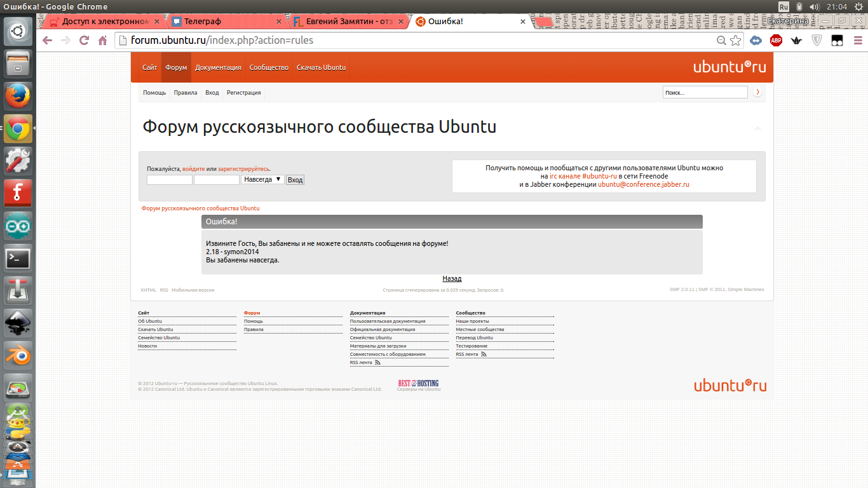Bookmark this page with the star icon
Viewport: 868px width, 488px height.
click(736, 41)
